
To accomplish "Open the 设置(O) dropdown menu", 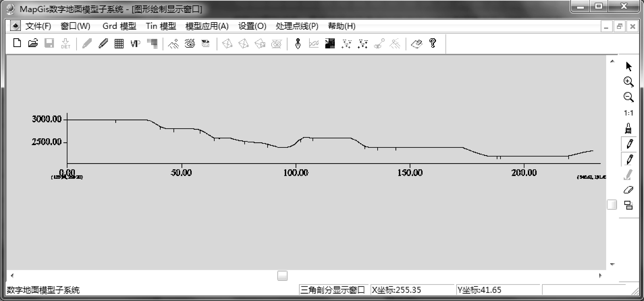I will pos(252,26).
